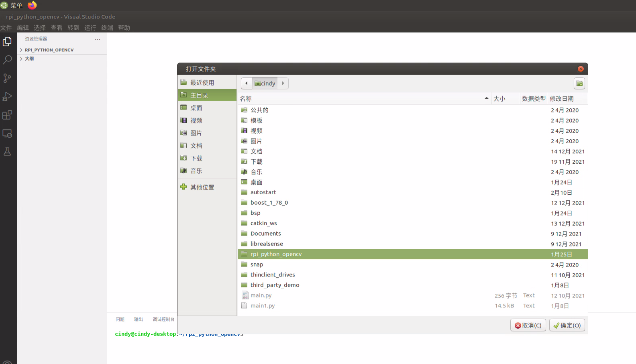Image resolution: width=636 pixels, height=364 pixels.
Task: Open the 文件 menu
Action: [x=6, y=28]
